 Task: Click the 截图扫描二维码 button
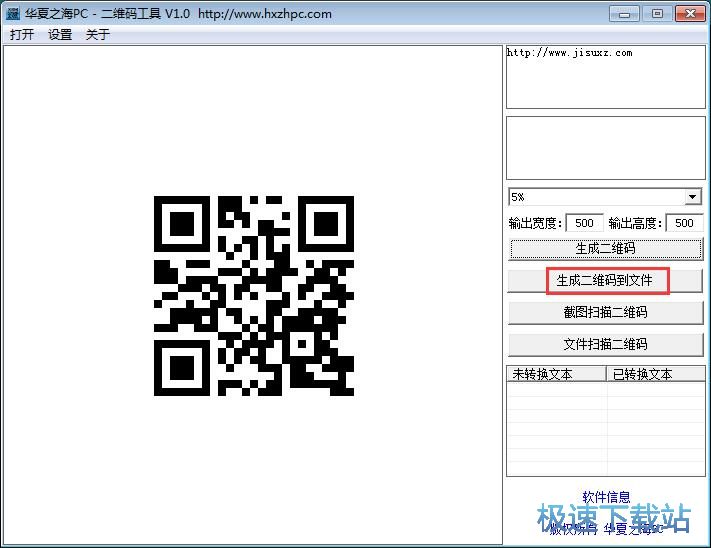(605, 313)
